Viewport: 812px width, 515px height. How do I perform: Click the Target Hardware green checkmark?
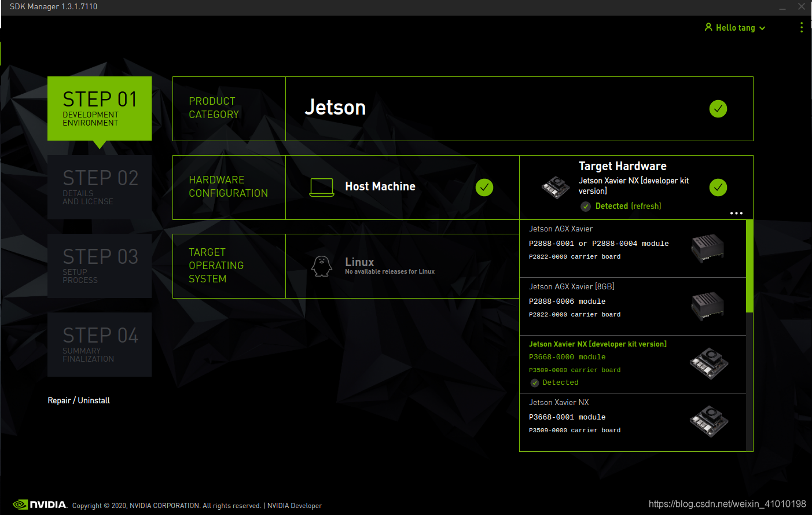718,187
